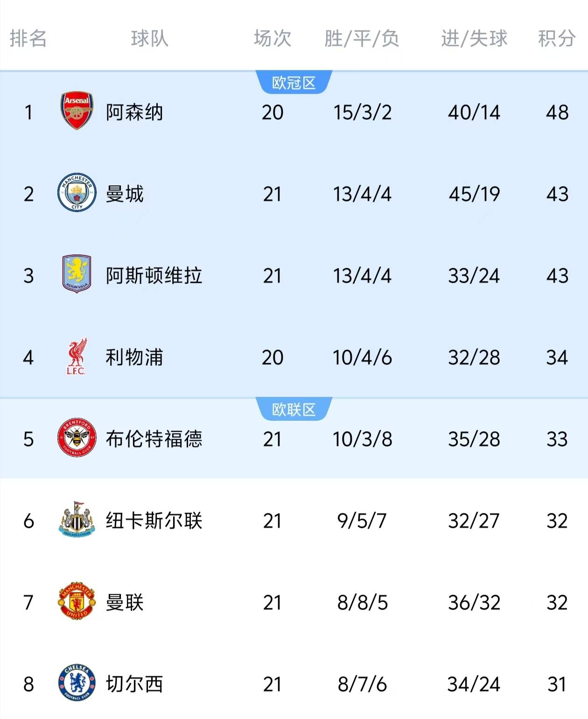Tap the Manchester City badge
Viewport: 588px width, 719px height.
click(77, 193)
